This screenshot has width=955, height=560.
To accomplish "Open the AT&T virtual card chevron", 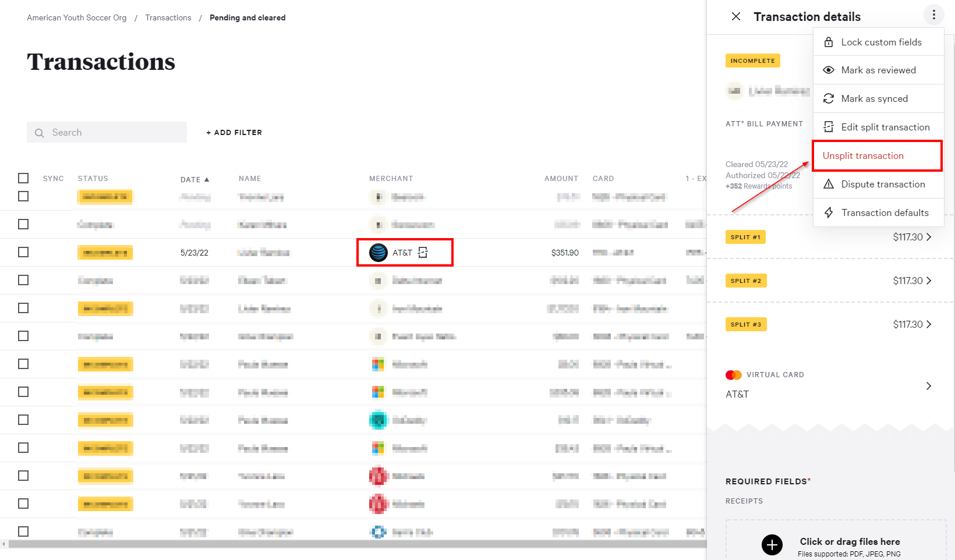I will [928, 386].
